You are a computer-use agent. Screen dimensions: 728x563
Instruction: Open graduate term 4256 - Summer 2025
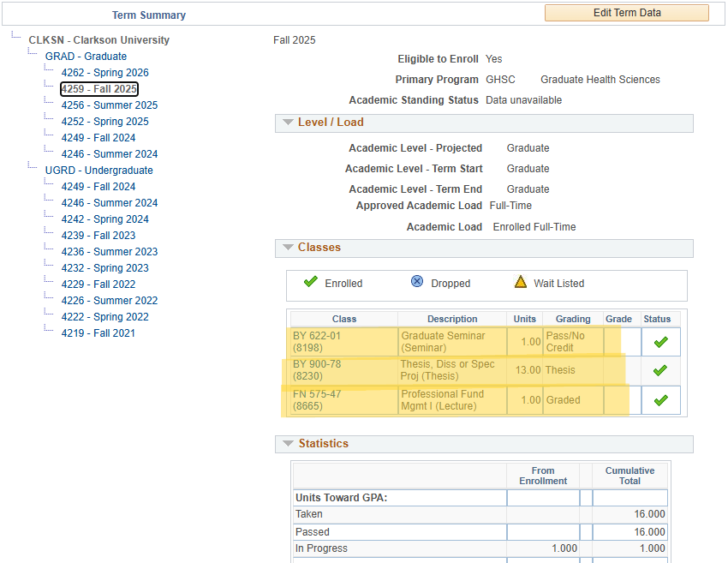pyautogui.click(x=109, y=105)
